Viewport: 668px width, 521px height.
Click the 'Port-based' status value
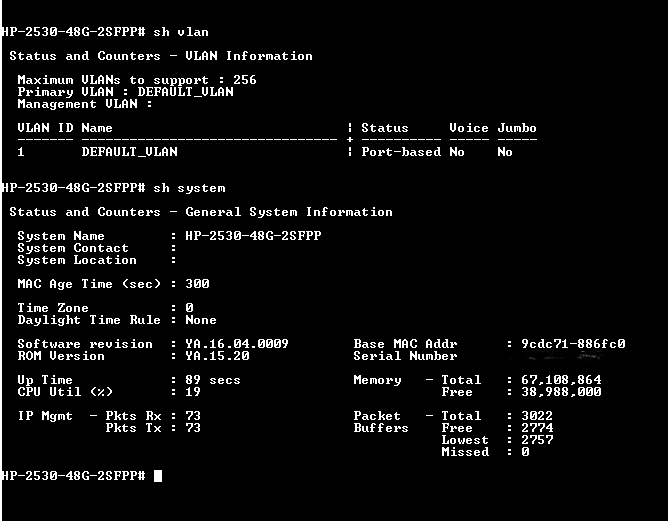tap(401, 152)
